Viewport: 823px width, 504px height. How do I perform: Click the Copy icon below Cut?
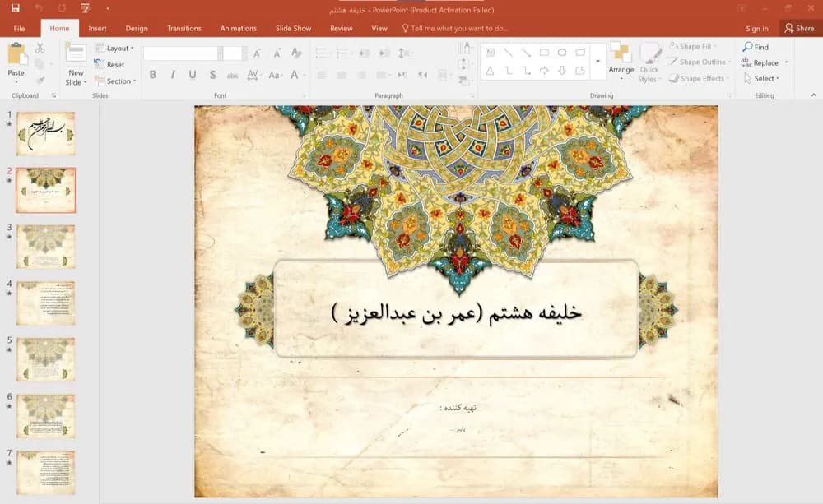(x=40, y=64)
